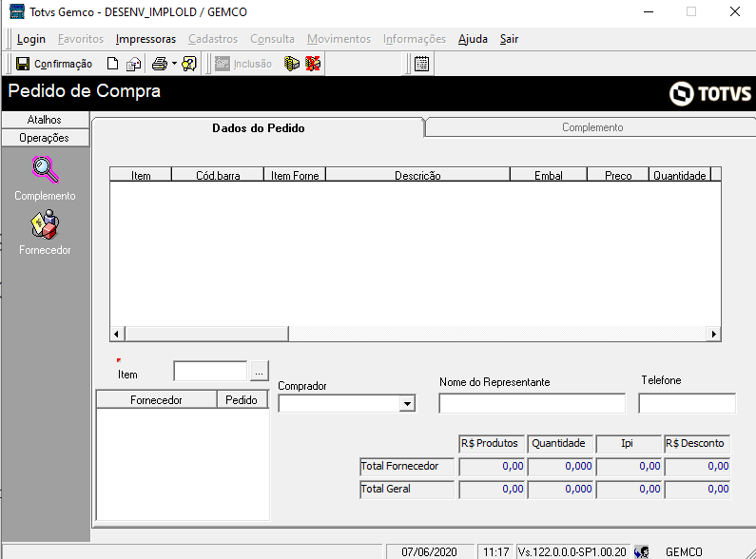This screenshot has width=756, height=559.
Task: Click the Atalhos sidebar button
Action: click(45, 120)
